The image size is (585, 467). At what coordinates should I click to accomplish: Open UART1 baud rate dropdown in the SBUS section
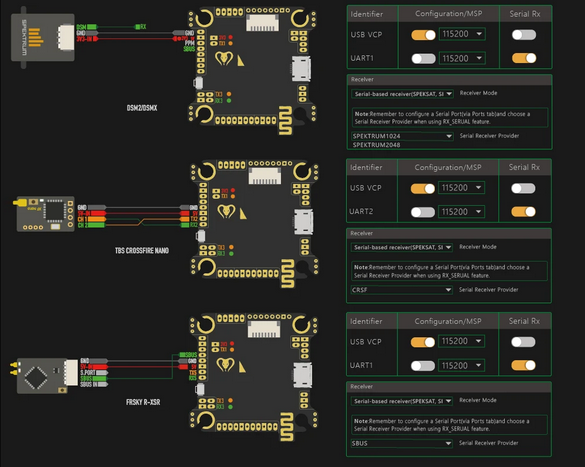click(462, 366)
